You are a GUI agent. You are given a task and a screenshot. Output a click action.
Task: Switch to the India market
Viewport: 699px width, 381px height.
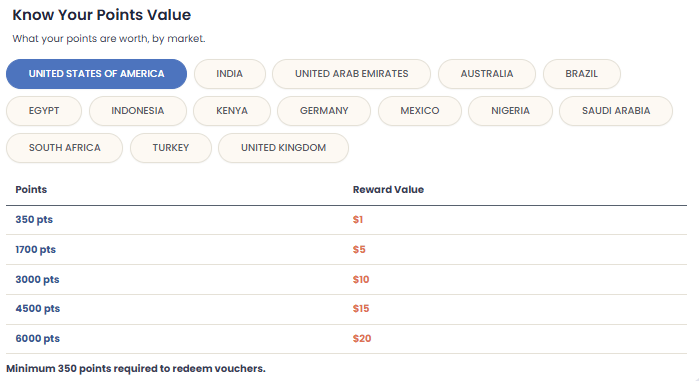pyautogui.click(x=230, y=74)
